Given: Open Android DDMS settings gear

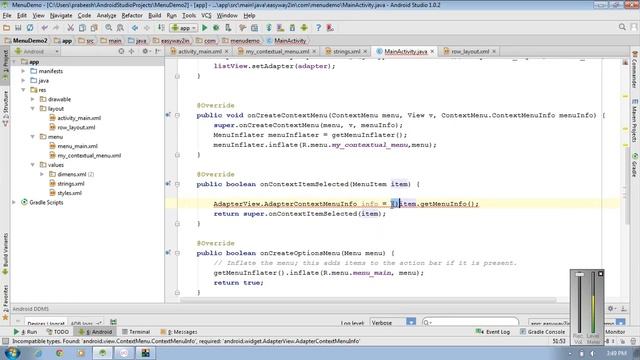Looking at the screenshot, I should click(x=611, y=309).
